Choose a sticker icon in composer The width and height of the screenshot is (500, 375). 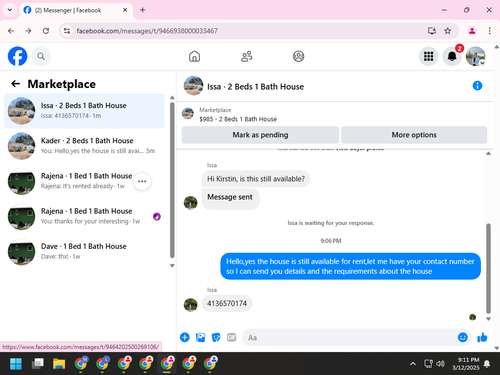(x=216, y=337)
